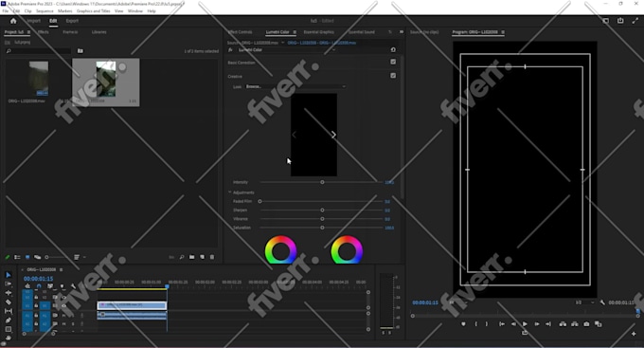
Task: Show overflow panel tabs chevron
Action: tap(402, 32)
